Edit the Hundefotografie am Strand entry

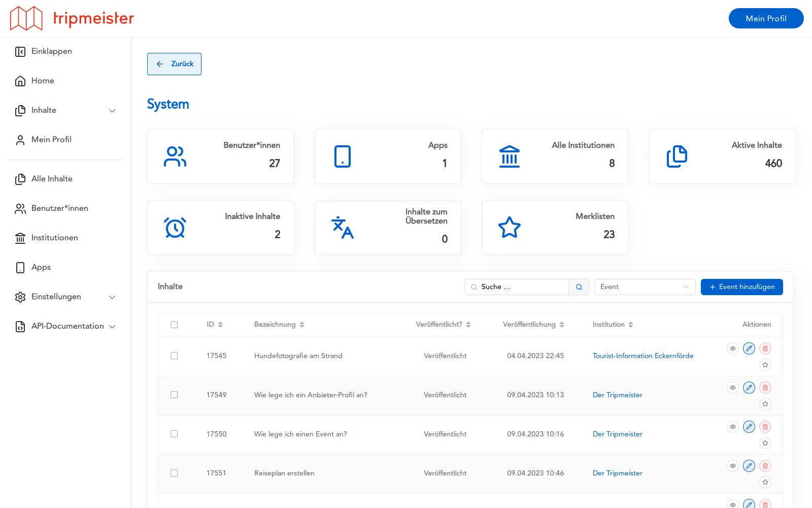tap(749, 348)
